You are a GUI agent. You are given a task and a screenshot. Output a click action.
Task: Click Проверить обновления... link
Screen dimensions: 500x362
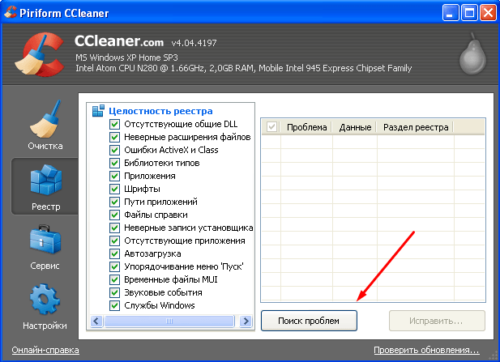point(426,350)
